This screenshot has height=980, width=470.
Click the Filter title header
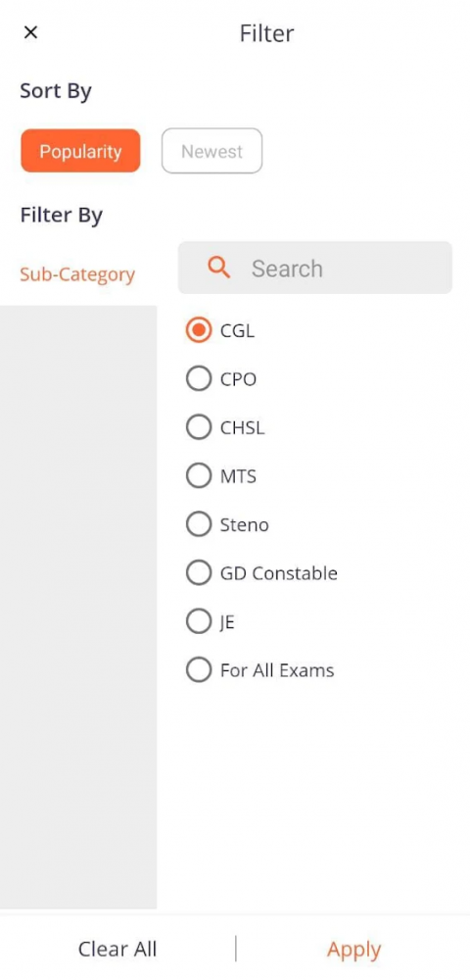tap(266, 33)
